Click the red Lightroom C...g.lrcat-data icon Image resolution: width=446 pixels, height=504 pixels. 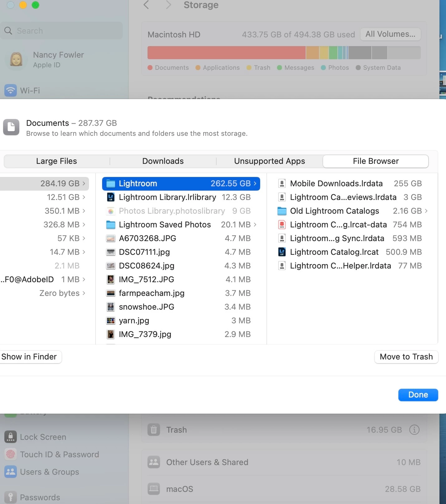[282, 225]
